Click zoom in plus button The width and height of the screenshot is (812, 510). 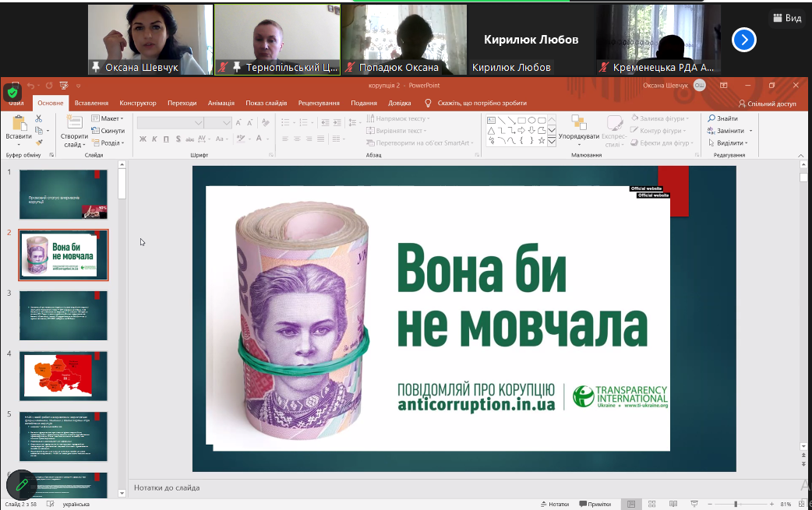771,504
